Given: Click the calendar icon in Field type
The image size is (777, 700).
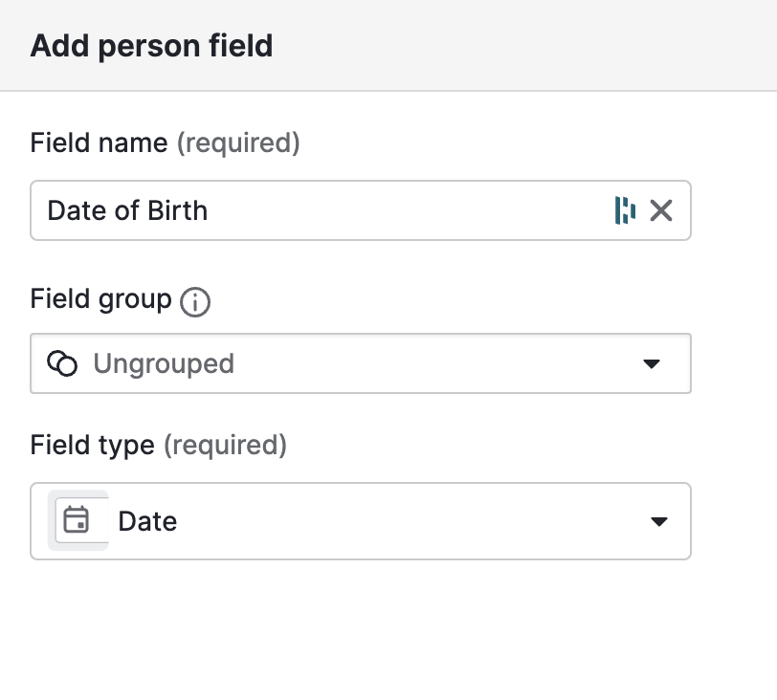Looking at the screenshot, I should pos(76,520).
